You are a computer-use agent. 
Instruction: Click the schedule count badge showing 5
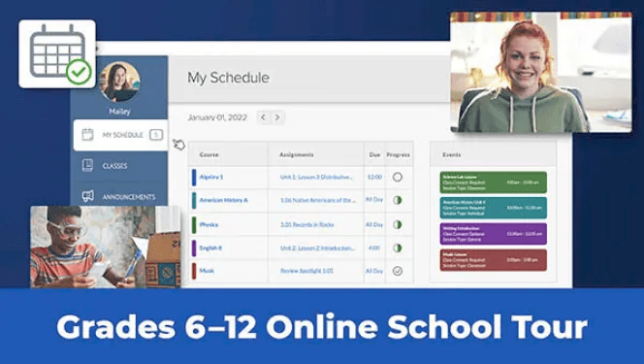[x=156, y=135]
